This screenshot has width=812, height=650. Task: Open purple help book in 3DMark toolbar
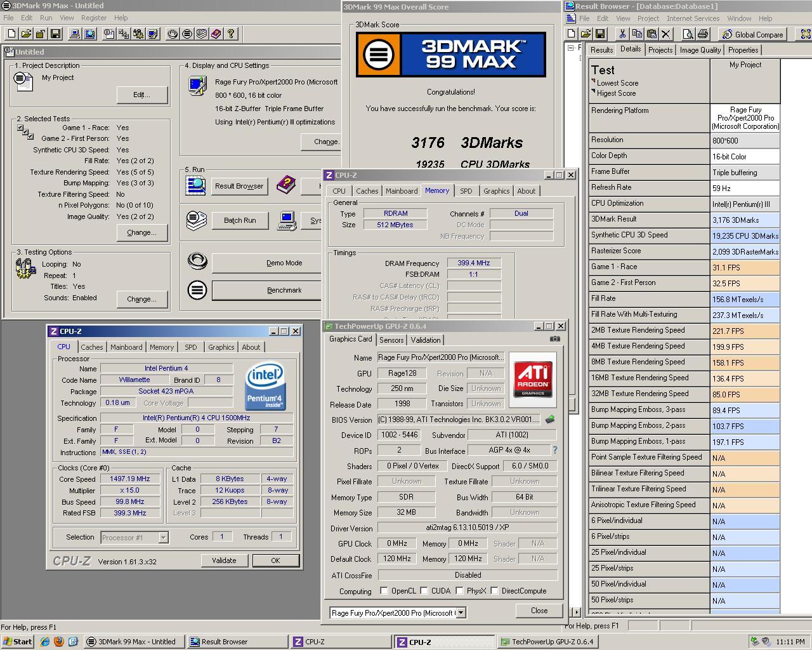pyautogui.click(x=216, y=34)
